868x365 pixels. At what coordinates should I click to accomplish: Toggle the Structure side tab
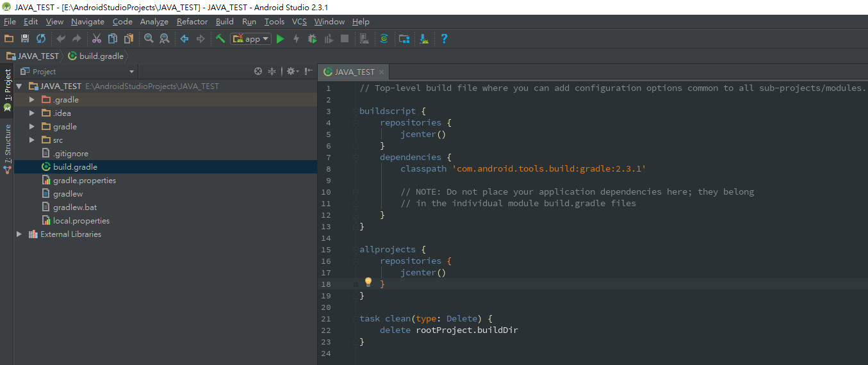(7, 149)
